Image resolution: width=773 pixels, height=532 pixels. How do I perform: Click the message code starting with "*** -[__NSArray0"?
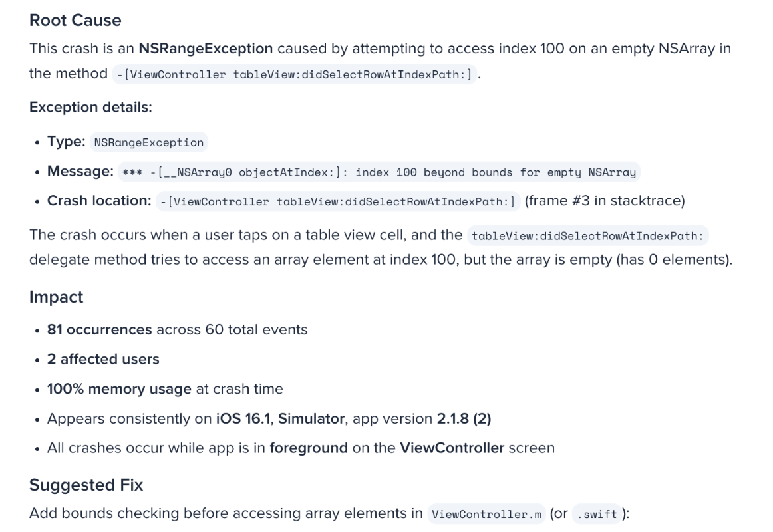379,172
